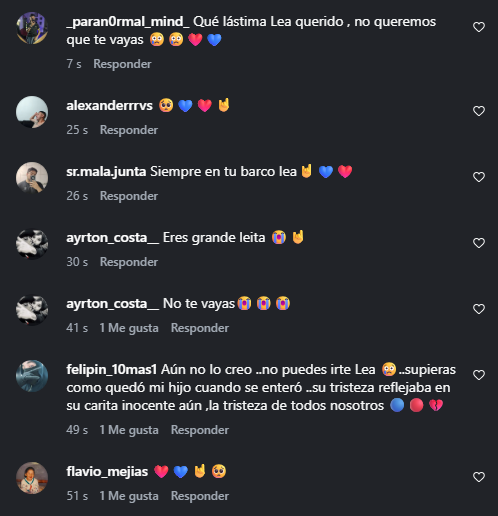Heart the "No te vayas" comment
This screenshot has height=516, width=498.
[479, 309]
